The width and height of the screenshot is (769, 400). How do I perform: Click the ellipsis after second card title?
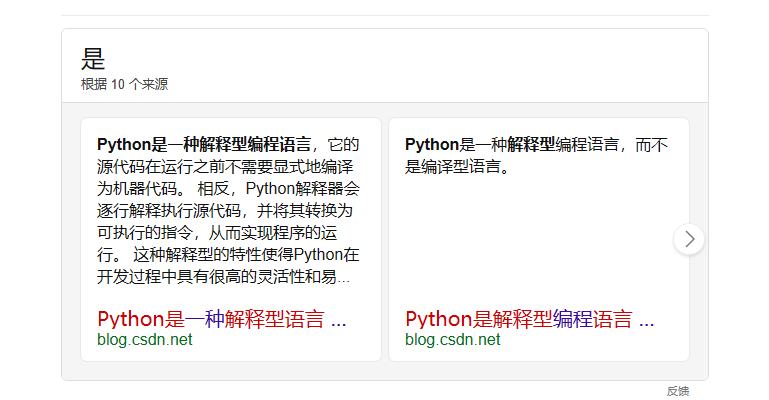coord(646,320)
